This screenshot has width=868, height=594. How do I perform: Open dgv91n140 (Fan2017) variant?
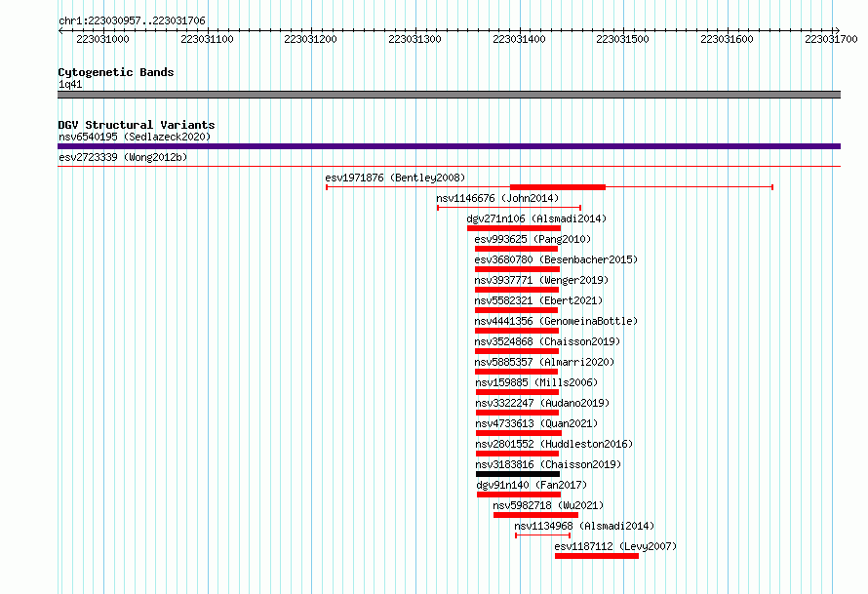532,485
